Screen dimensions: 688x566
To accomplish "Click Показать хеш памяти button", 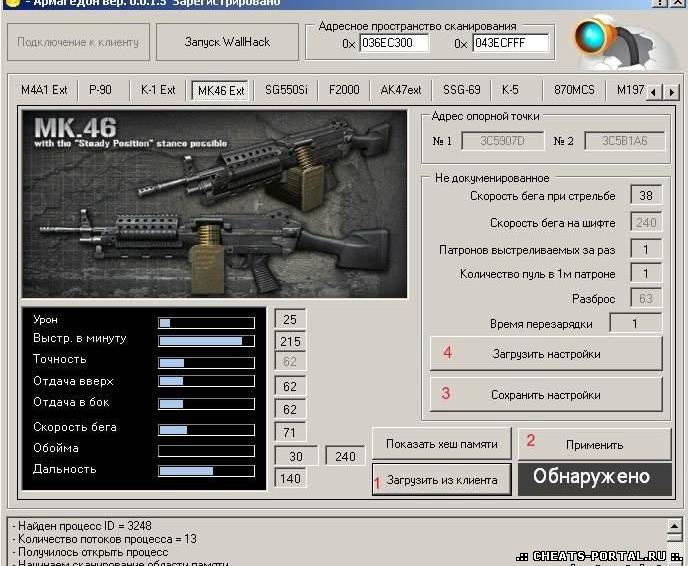I will tap(441, 444).
